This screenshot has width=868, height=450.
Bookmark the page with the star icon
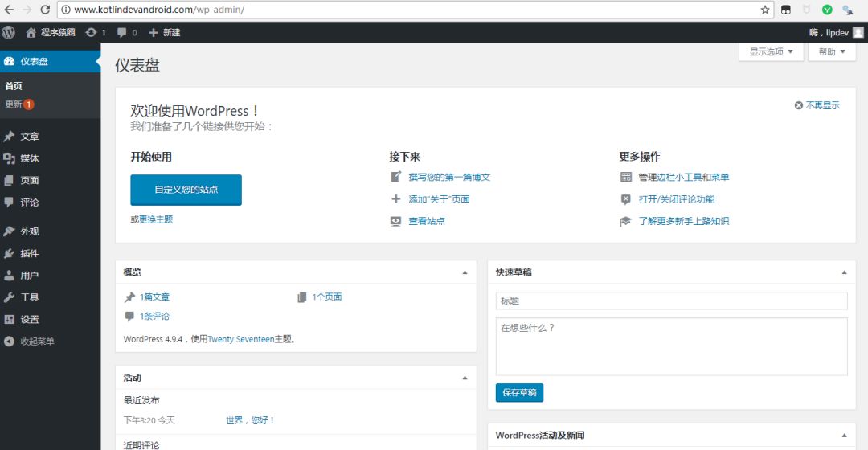(765, 10)
